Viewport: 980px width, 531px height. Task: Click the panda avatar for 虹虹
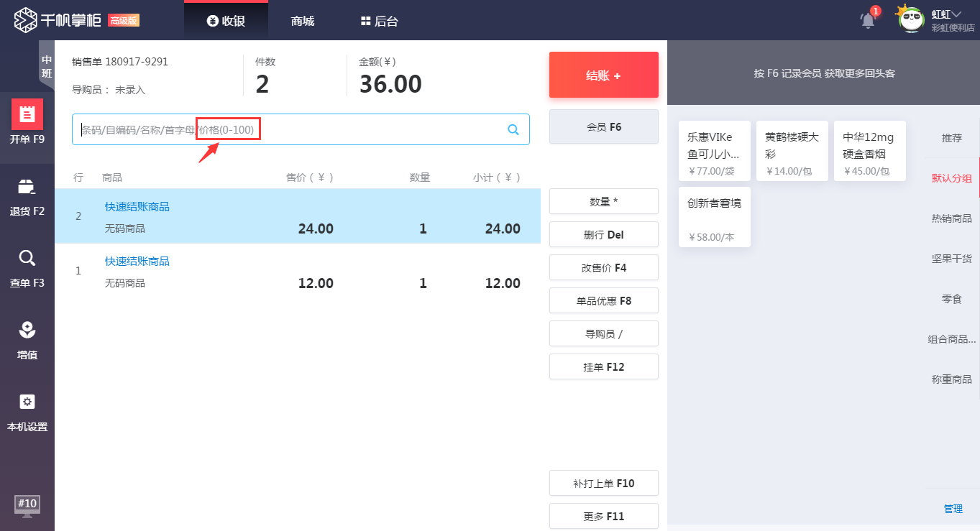pos(910,19)
